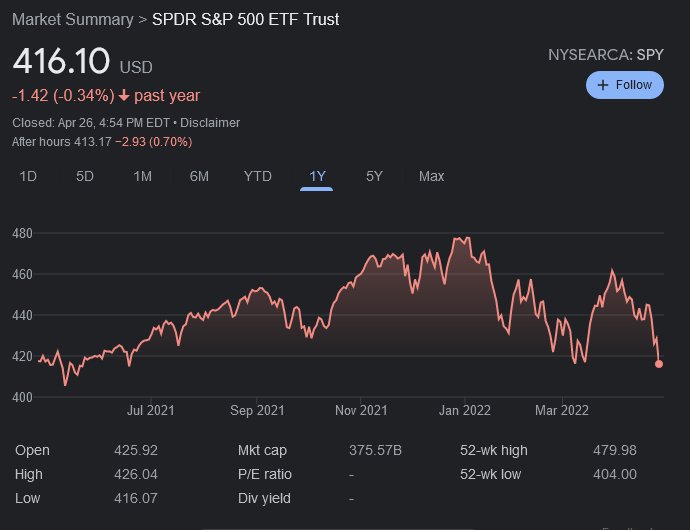Click the Sep 2021 axis label
This screenshot has height=530, width=690.
(257, 411)
